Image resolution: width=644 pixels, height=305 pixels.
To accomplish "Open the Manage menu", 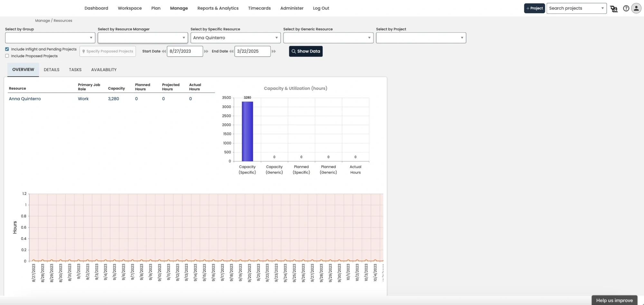I will tap(179, 8).
